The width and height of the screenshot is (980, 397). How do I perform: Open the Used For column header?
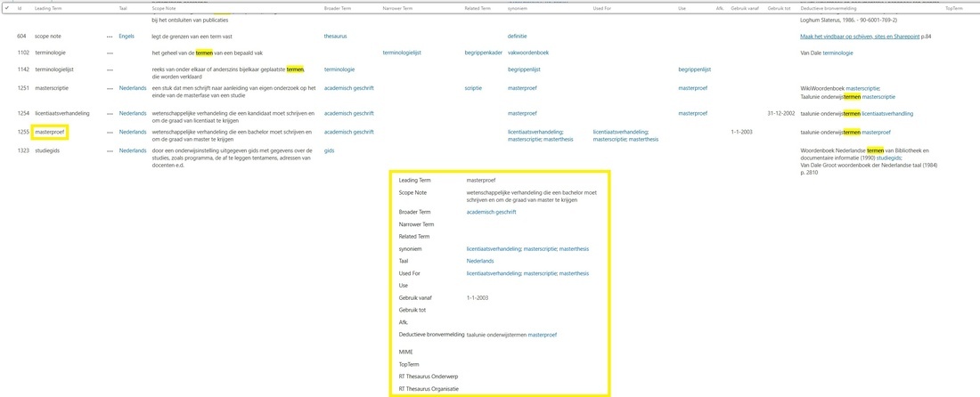pos(602,8)
